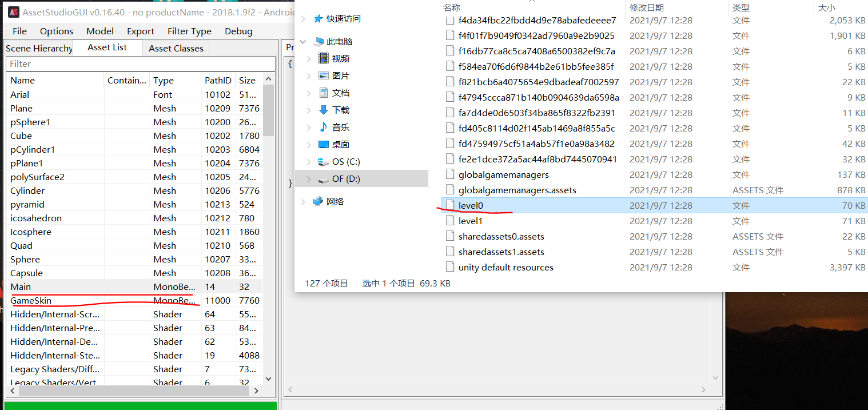Collapse the This PC tree node

pyautogui.click(x=304, y=42)
